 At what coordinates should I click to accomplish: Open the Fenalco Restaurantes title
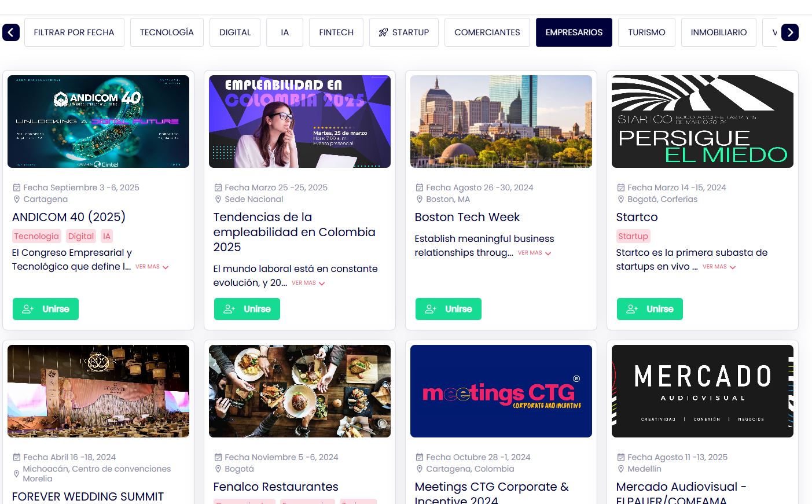[275, 487]
